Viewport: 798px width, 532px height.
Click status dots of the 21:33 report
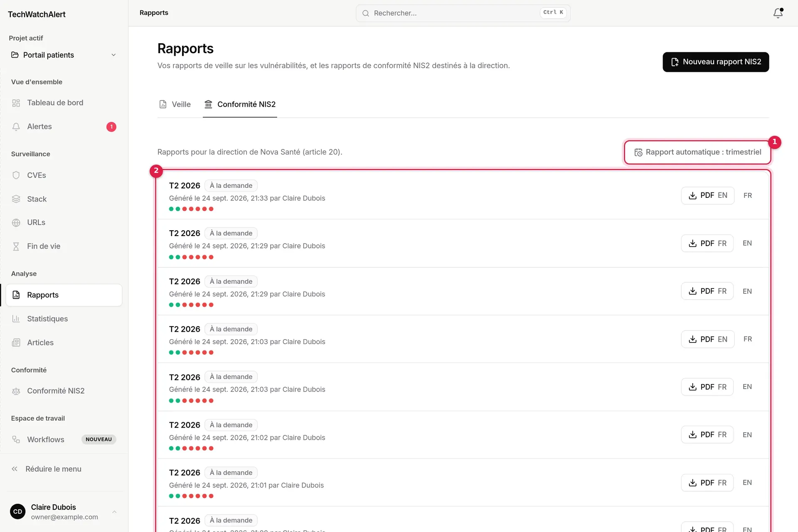point(191,209)
